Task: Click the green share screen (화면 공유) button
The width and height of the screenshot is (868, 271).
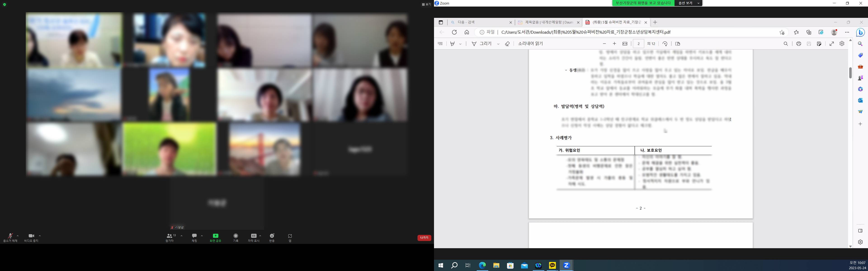Action: click(x=215, y=238)
